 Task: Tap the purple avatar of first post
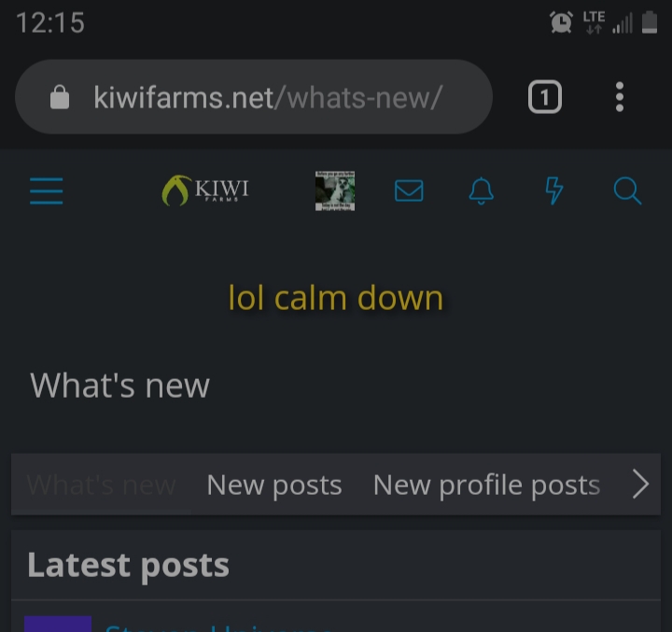pyautogui.click(x=58, y=624)
